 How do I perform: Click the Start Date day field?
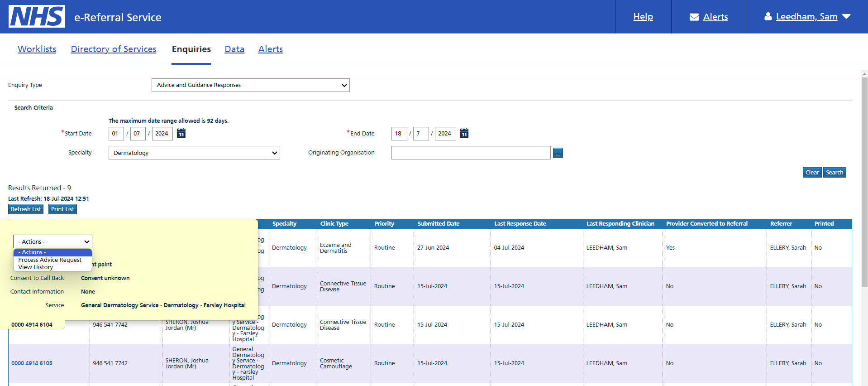[x=116, y=134]
